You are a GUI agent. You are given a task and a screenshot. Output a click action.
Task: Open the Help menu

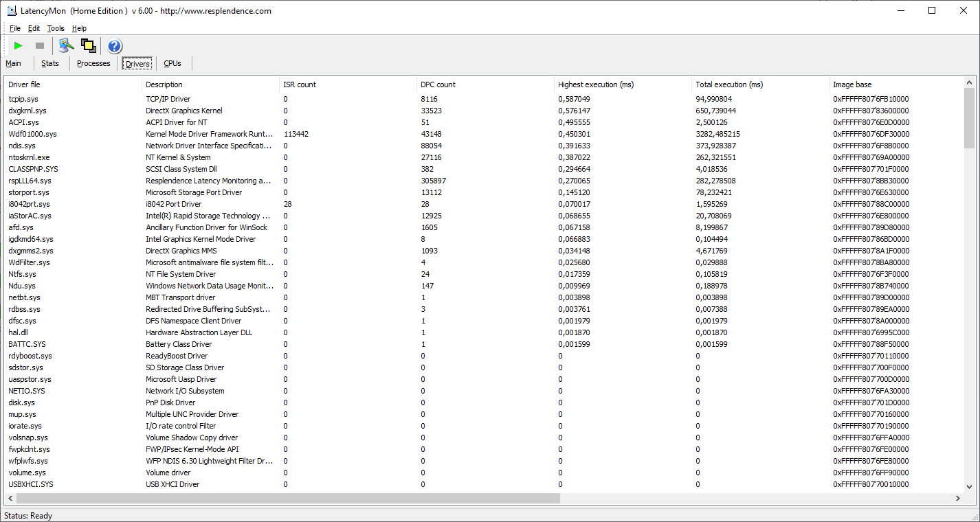pyautogui.click(x=80, y=28)
